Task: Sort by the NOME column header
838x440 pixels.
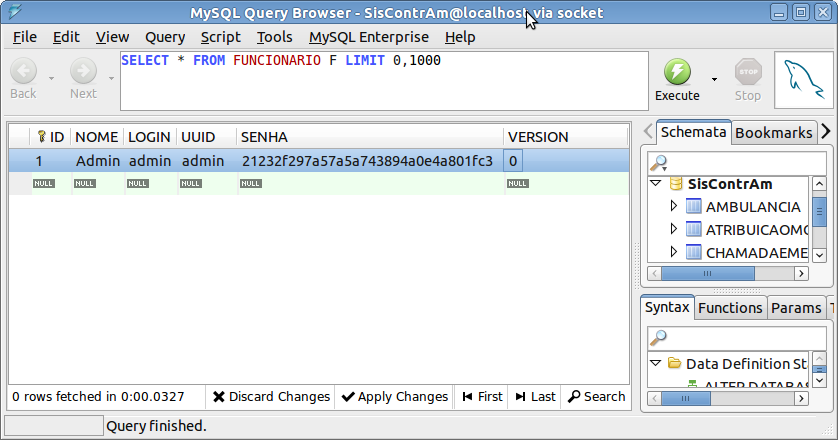Action: click(x=97, y=137)
